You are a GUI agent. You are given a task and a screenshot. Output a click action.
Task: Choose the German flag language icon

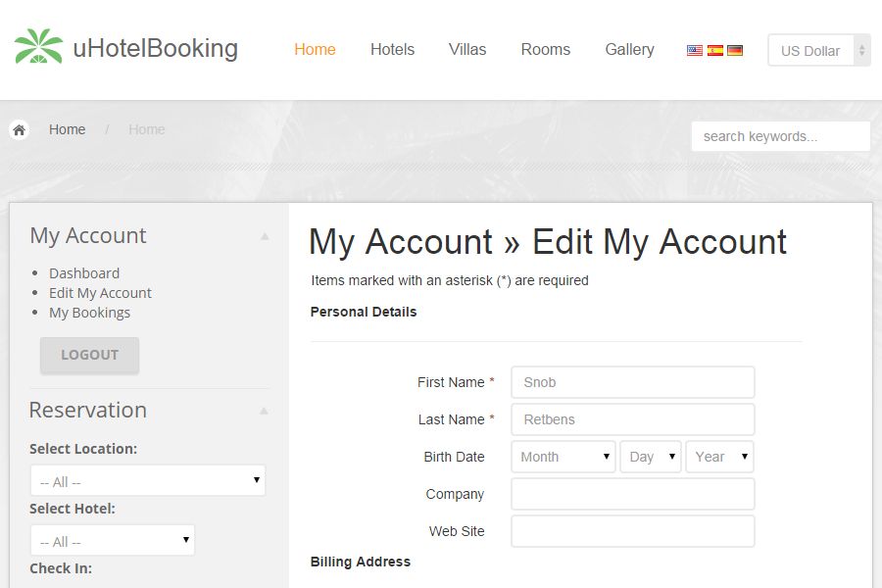pyautogui.click(x=735, y=50)
